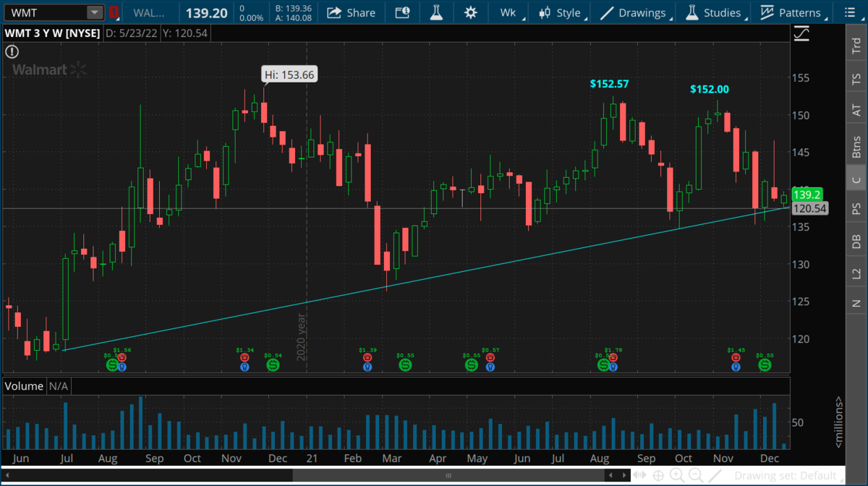Image resolution: width=868 pixels, height=486 pixels.
Task: Click the green 139.2 last price tag
Action: (x=807, y=195)
